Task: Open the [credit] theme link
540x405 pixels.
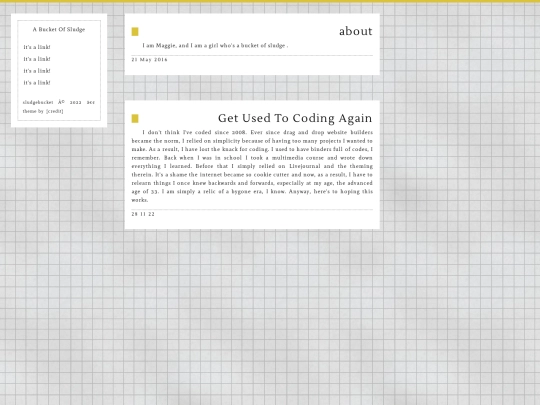Action: click(55, 111)
